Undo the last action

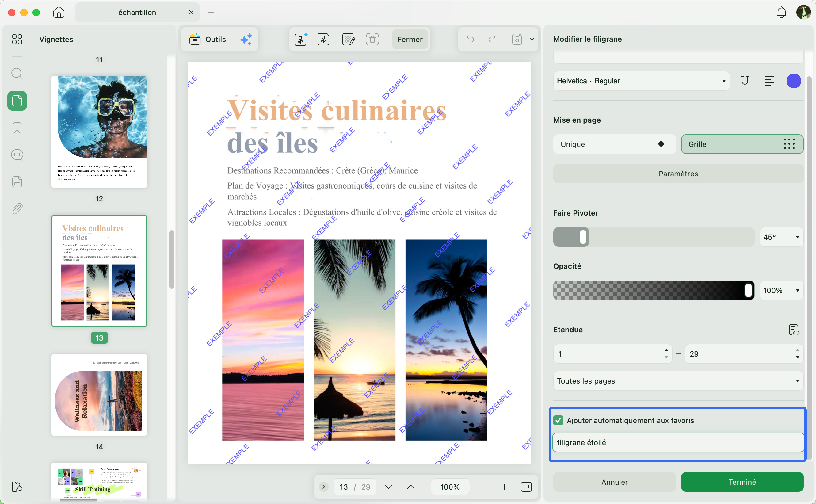[x=470, y=39]
